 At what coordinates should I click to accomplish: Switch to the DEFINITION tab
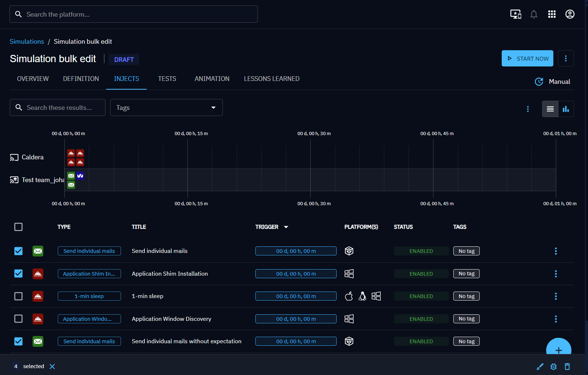pos(81,79)
